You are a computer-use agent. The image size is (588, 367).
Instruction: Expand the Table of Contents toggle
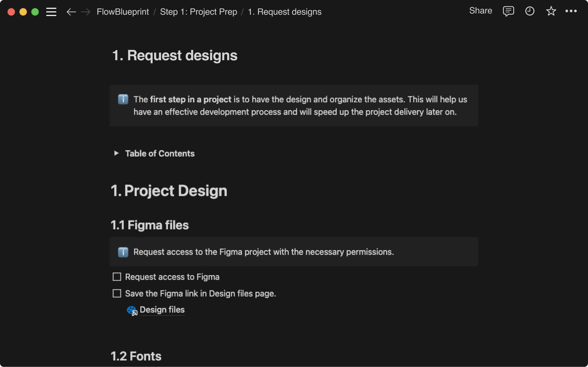116,153
